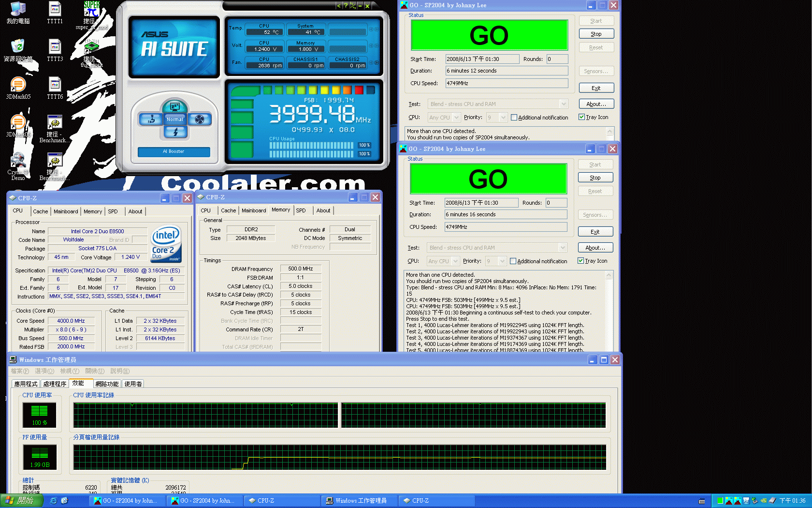Open Priority dropdown in lower SP2004 window

(502, 261)
